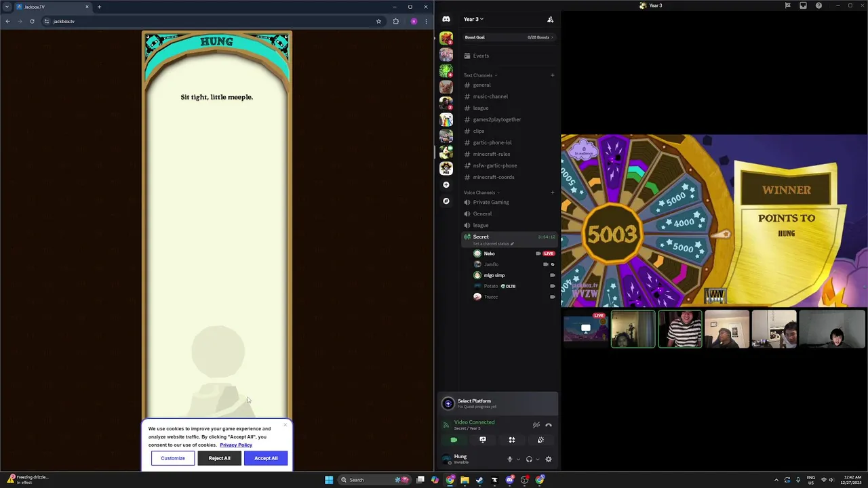Image resolution: width=868 pixels, height=488 pixels.
Task: Open the Select Platform quest banner
Action: 498,403
